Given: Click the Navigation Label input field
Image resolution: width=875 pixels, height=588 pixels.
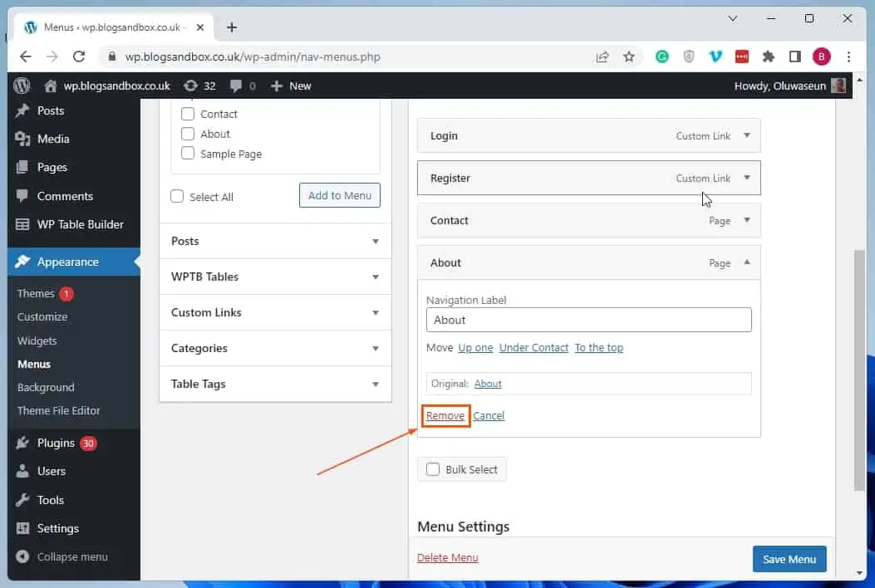Looking at the screenshot, I should coord(588,320).
